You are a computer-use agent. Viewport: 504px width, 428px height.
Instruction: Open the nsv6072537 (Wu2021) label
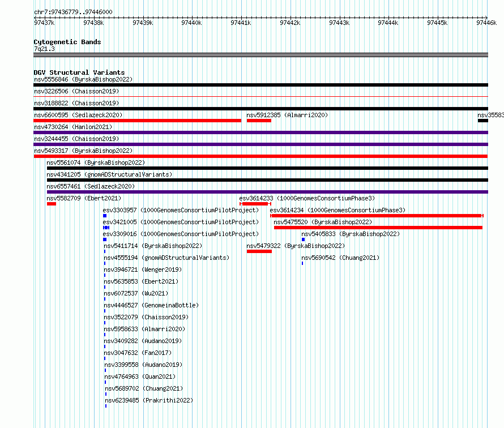coord(136,293)
